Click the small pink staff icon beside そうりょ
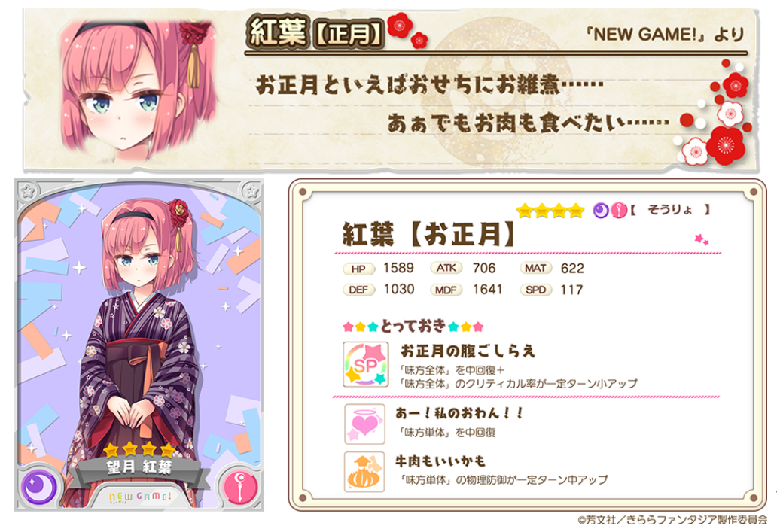This screenshot has height=532, width=777. [619, 211]
